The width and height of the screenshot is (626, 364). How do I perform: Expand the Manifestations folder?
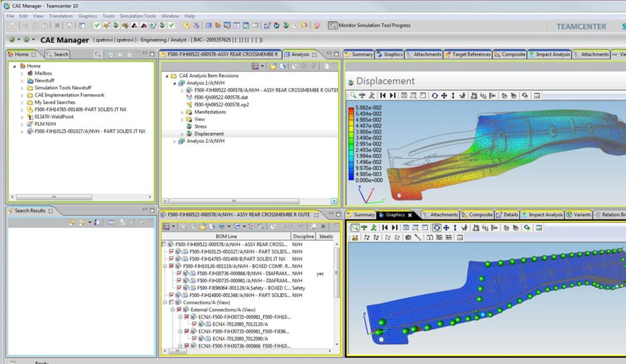pos(182,112)
